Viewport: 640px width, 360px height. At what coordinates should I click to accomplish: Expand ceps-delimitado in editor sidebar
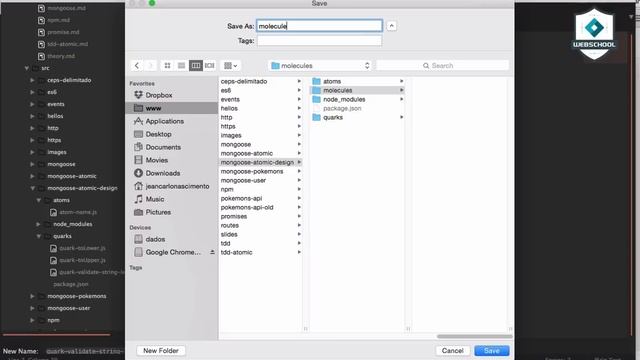[x=32, y=80]
